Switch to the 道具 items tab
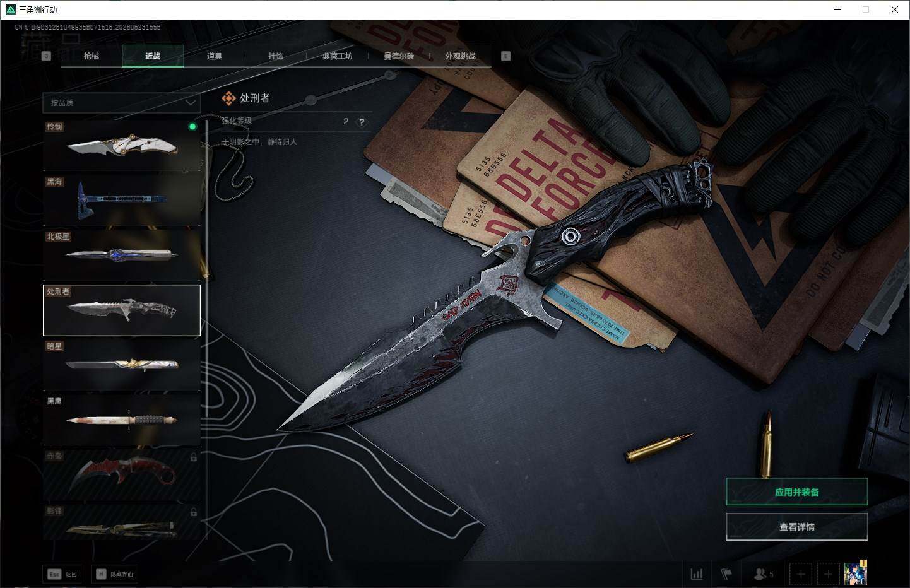 click(215, 56)
